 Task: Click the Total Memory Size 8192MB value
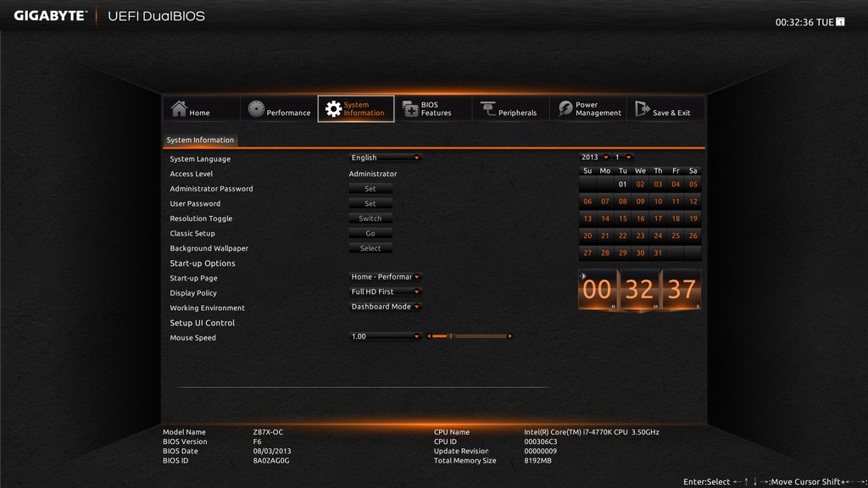(537, 460)
